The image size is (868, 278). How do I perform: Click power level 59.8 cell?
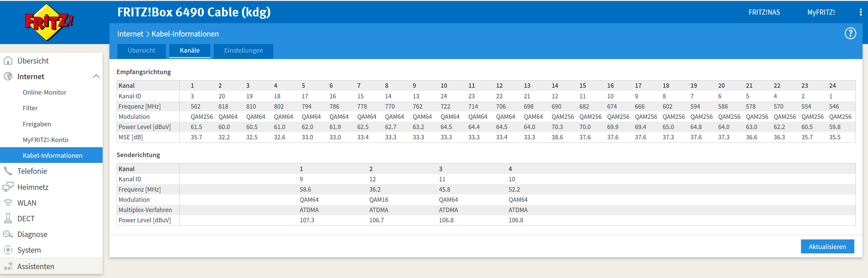834,127
